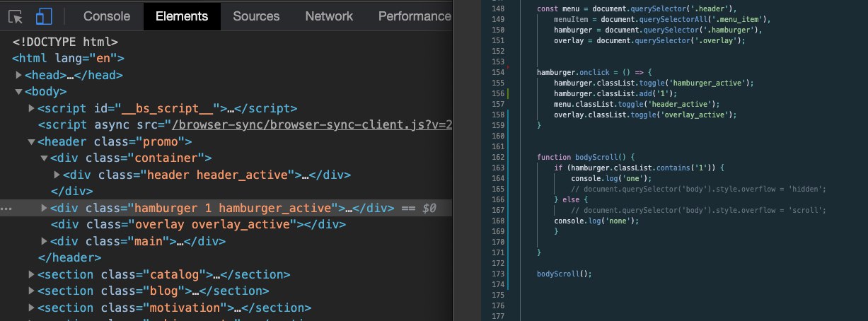Toggle the device toolbar icon
Viewport: 868px width, 321px height.
(x=44, y=16)
